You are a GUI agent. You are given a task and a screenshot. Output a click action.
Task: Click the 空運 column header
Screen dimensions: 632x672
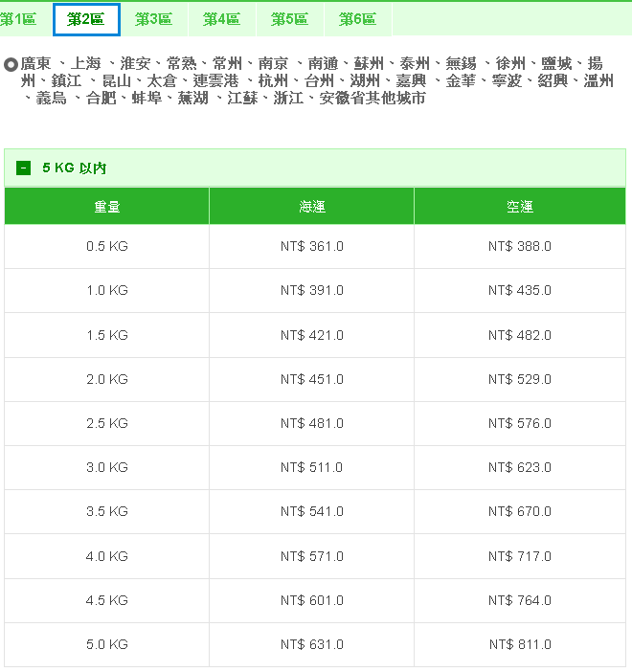pyautogui.click(x=519, y=207)
